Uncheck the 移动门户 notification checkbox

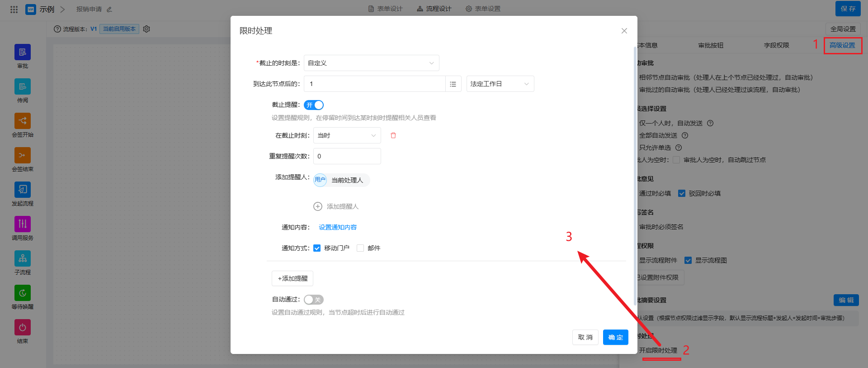[317, 248]
